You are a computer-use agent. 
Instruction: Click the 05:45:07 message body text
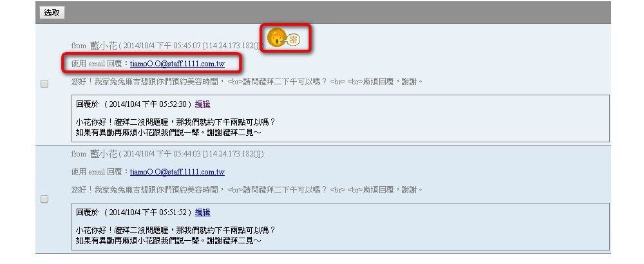(247, 82)
